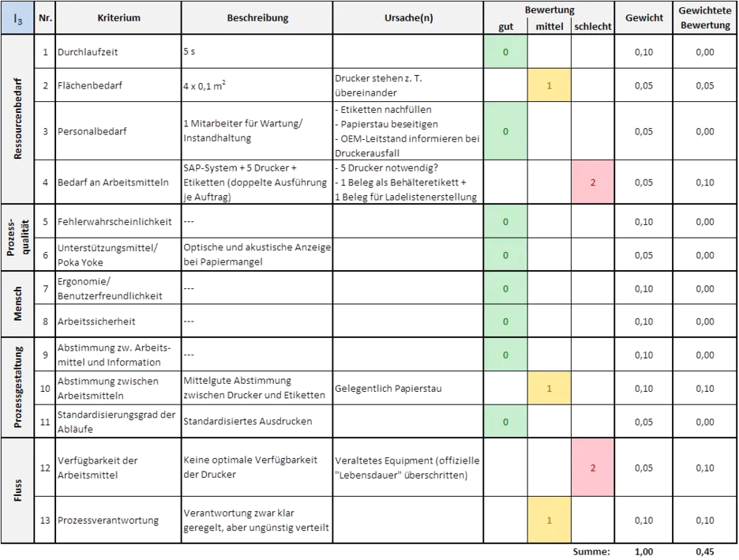Screen dimensions: 739x560
Task: Click the Beschreibung column header
Action: 257,18
